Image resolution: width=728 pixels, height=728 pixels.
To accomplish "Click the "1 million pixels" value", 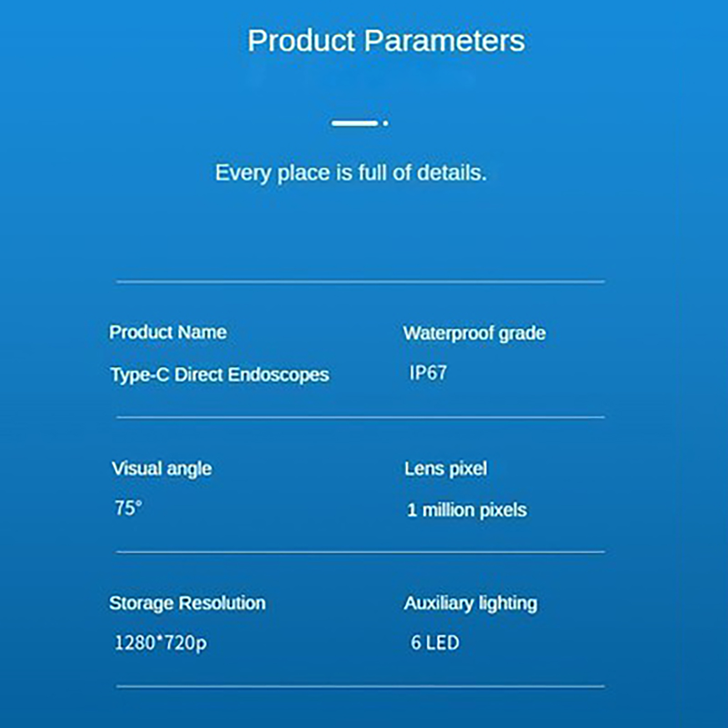I will 467,510.
